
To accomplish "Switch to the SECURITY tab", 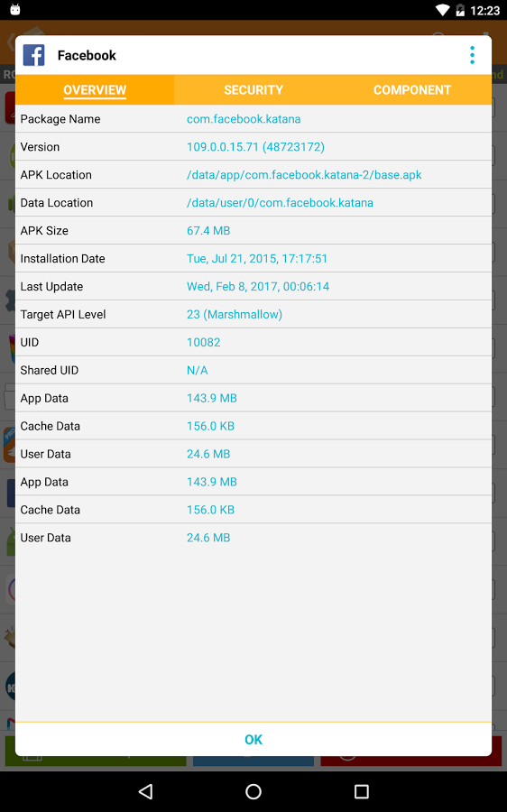I will coord(253,89).
